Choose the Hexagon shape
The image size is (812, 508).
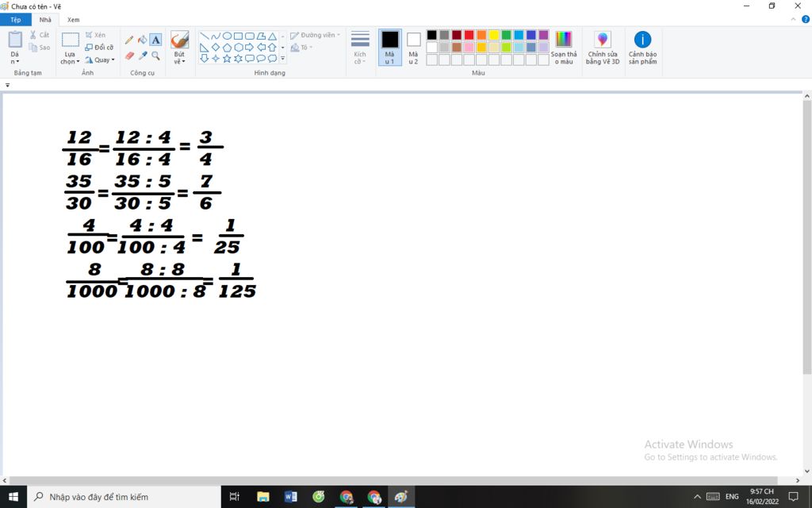[x=238, y=48]
